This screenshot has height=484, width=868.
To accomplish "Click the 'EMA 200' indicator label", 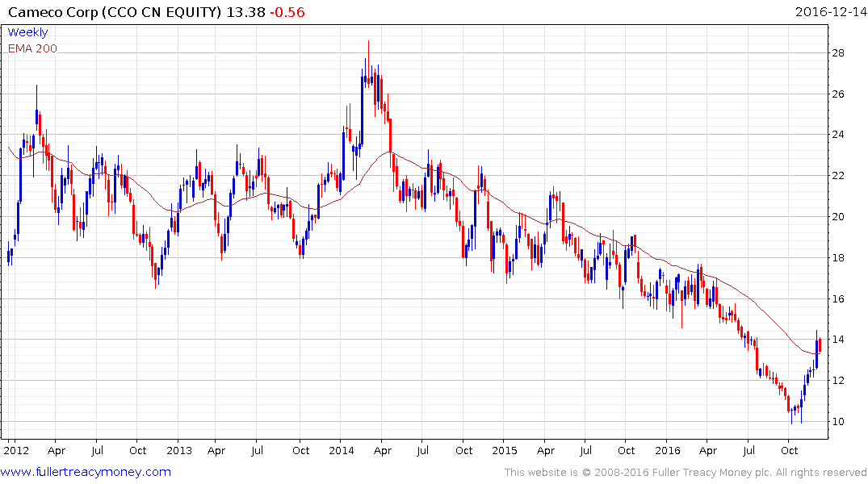I will [32, 48].
